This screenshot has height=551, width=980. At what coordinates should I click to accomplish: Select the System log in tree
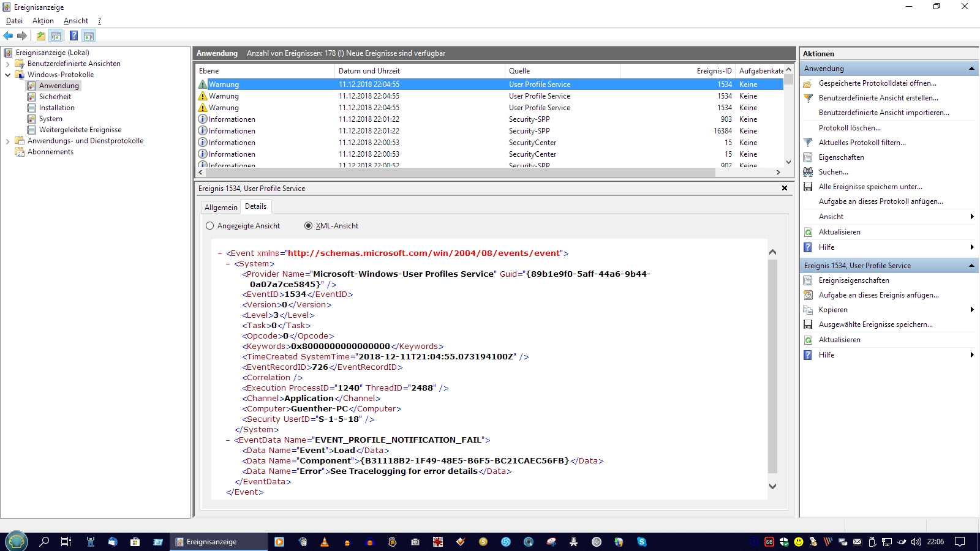tap(51, 119)
